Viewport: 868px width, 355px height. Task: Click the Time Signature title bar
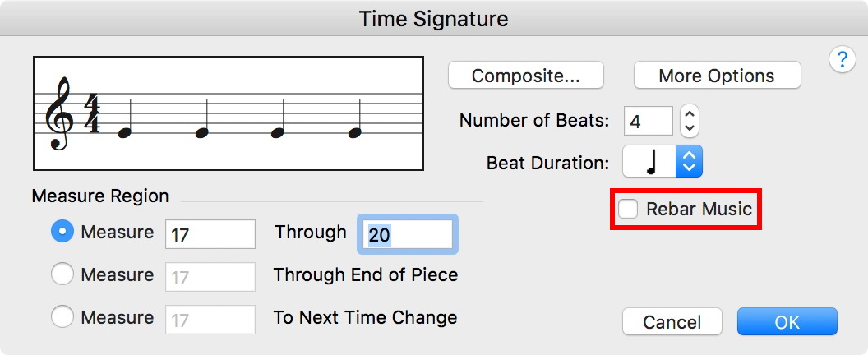[x=434, y=18]
